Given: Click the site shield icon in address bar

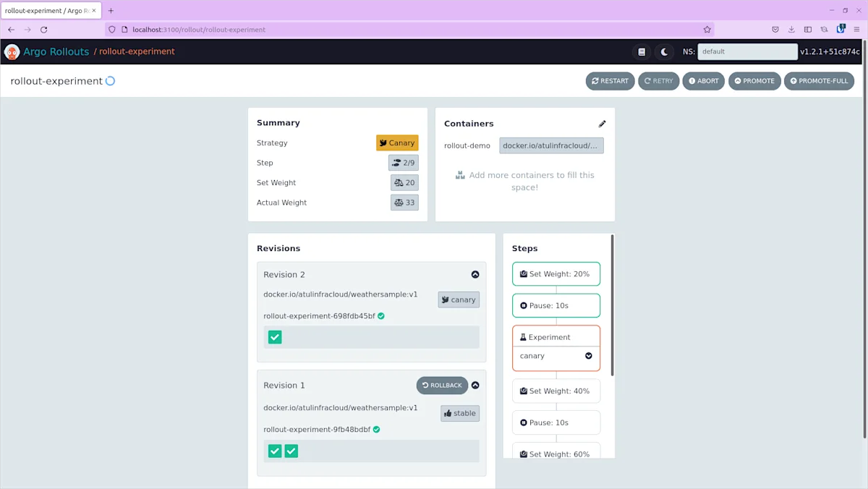Looking at the screenshot, I should [112, 30].
